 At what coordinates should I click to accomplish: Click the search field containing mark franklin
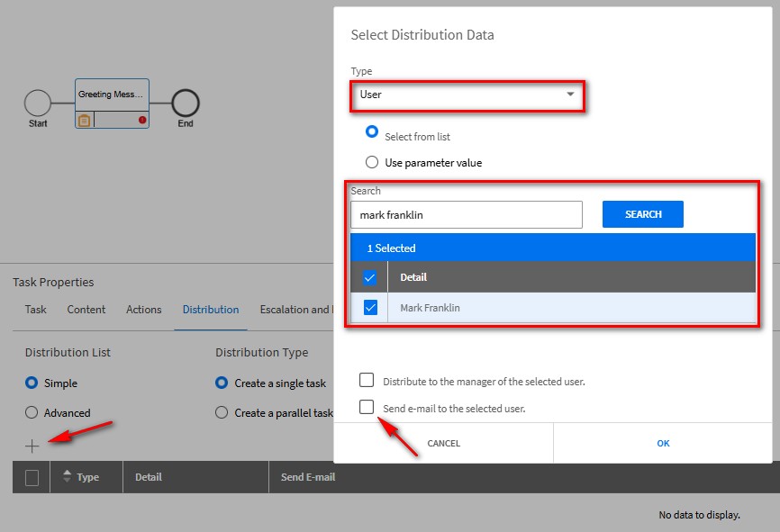[x=466, y=215]
